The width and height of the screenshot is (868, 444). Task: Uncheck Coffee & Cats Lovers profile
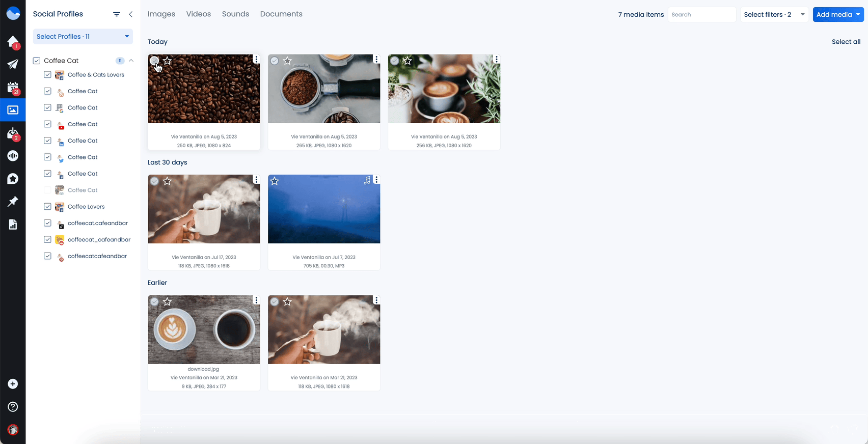[x=47, y=74]
